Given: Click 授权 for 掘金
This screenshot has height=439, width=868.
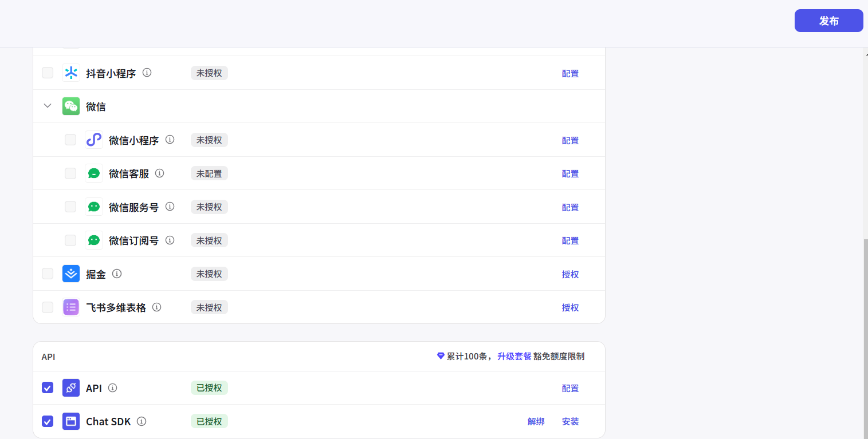Looking at the screenshot, I should [x=570, y=274].
